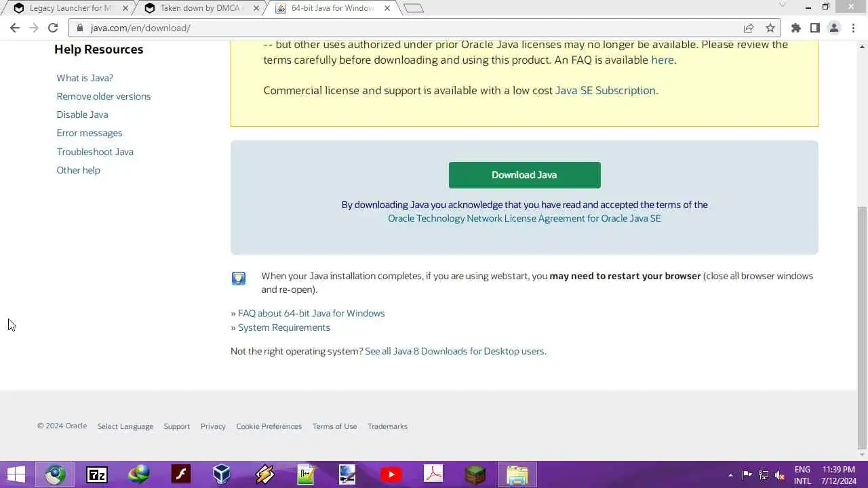Open FAQ about 64-bit Java for Windows
Screen dimensions: 868x488
[311, 313]
